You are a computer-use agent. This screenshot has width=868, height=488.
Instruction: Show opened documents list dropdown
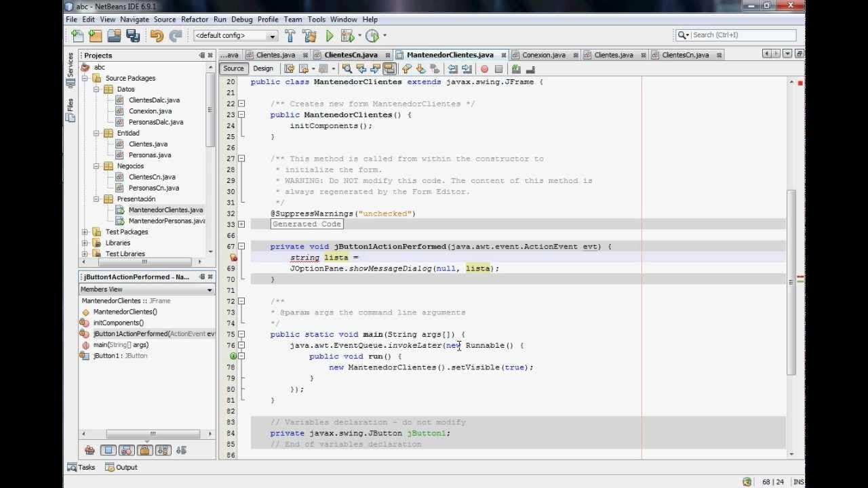pyautogui.click(x=787, y=54)
